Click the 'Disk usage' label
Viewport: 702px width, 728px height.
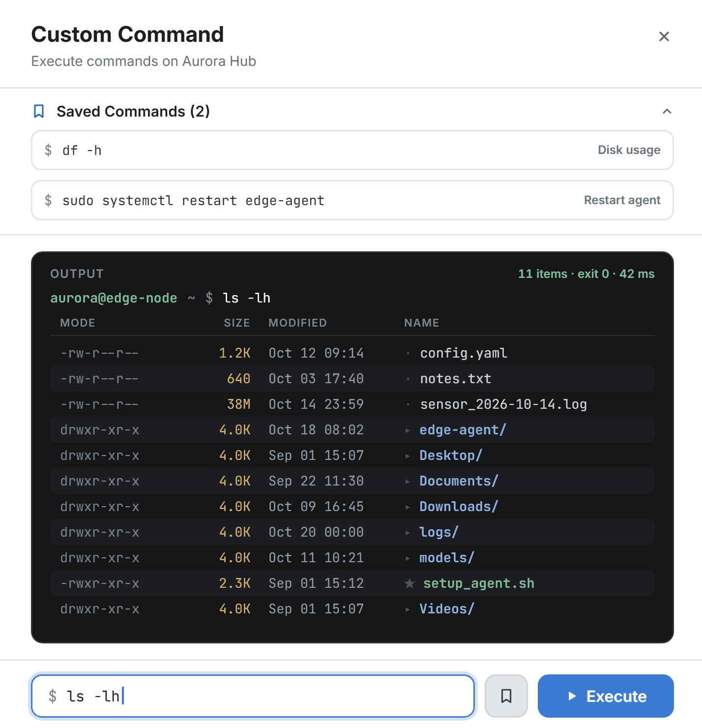click(x=629, y=150)
